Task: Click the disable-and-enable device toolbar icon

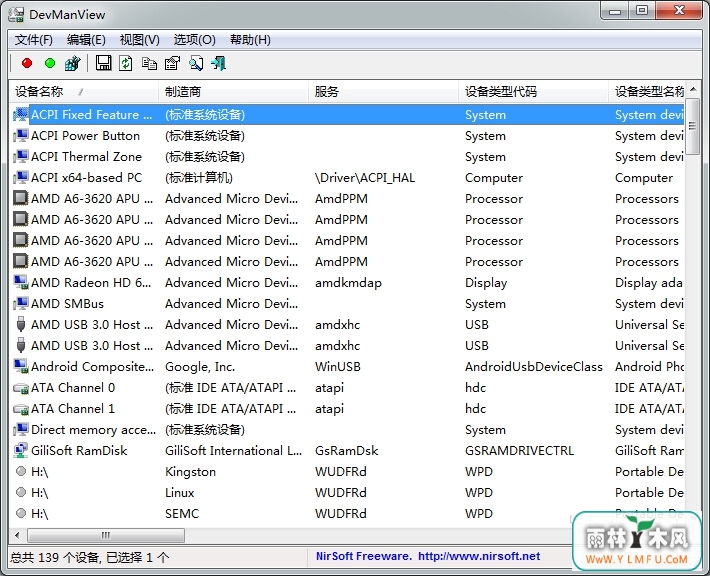Action: 73,63
